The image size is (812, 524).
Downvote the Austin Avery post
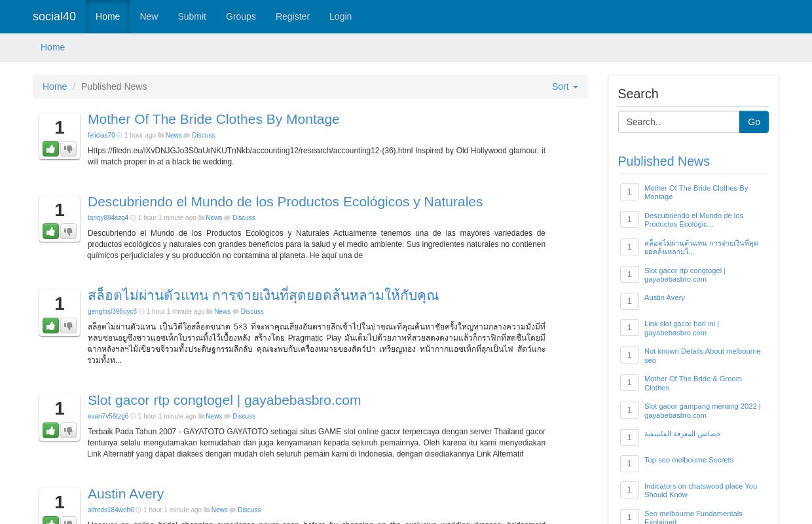68,521
